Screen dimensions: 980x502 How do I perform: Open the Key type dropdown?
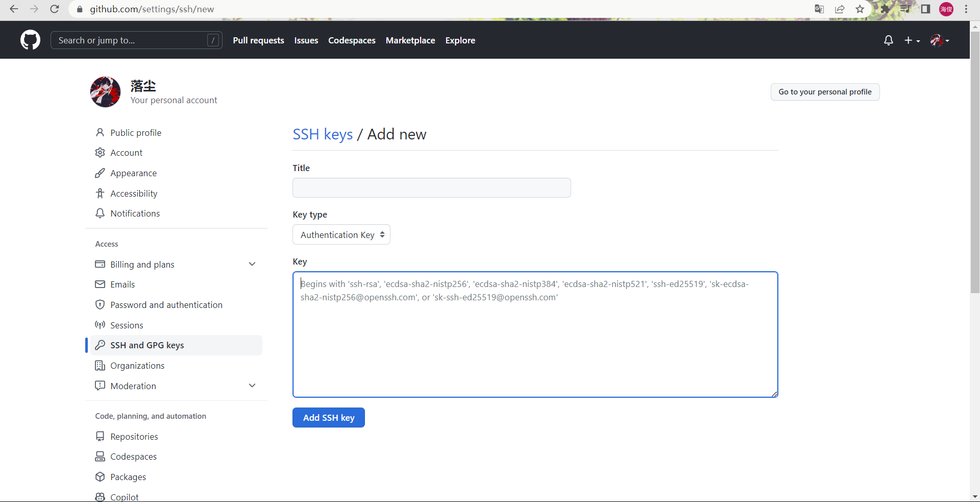point(341,234)
